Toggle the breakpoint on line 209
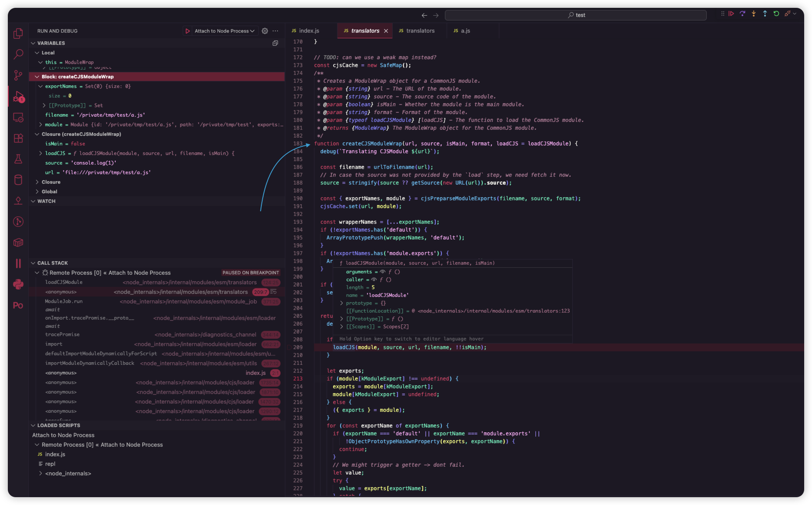 pos(289,347)
